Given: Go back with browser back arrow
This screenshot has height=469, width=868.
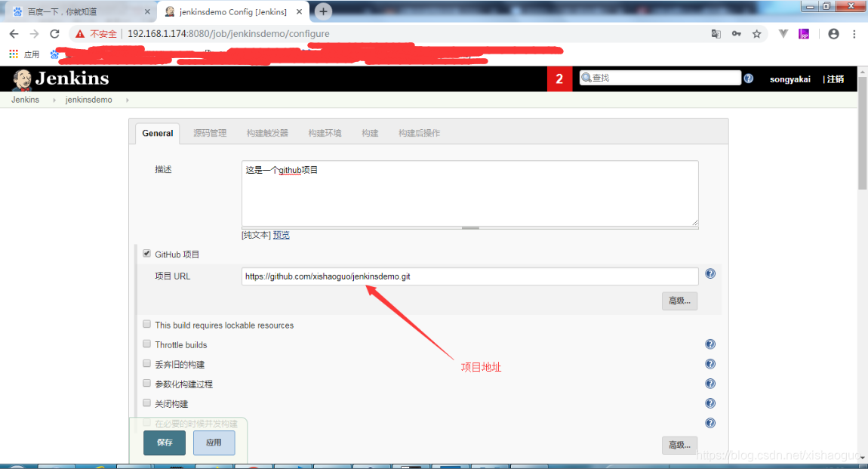Looking at the screenshot, I should click(x=14, y=34).
